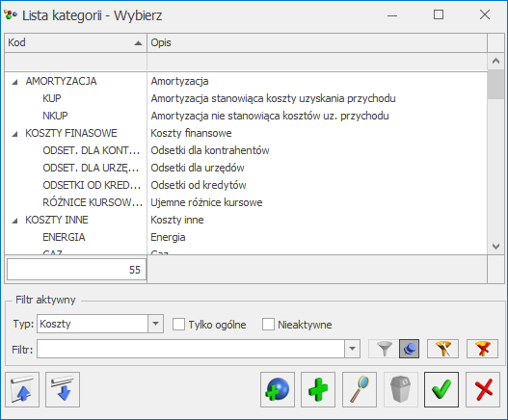Click 'Ujemne różnice kursowe' description
Screen dimensions: 508x420
point(206,202)
